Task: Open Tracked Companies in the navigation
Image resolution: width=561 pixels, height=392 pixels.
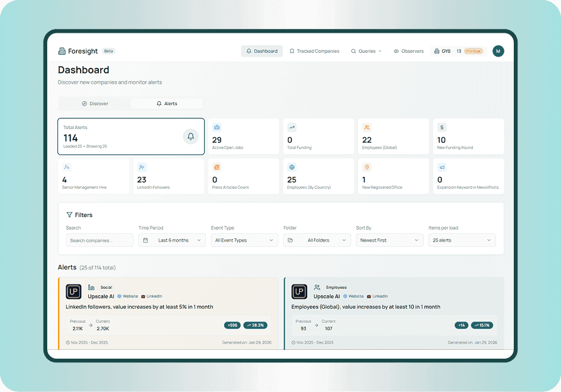Action: coord(314,51)
